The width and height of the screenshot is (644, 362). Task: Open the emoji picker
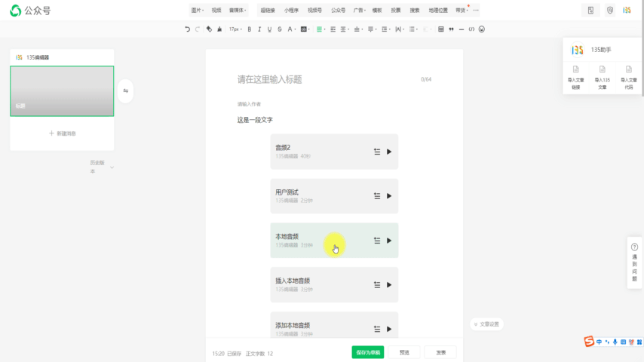[x=482, y=29]
